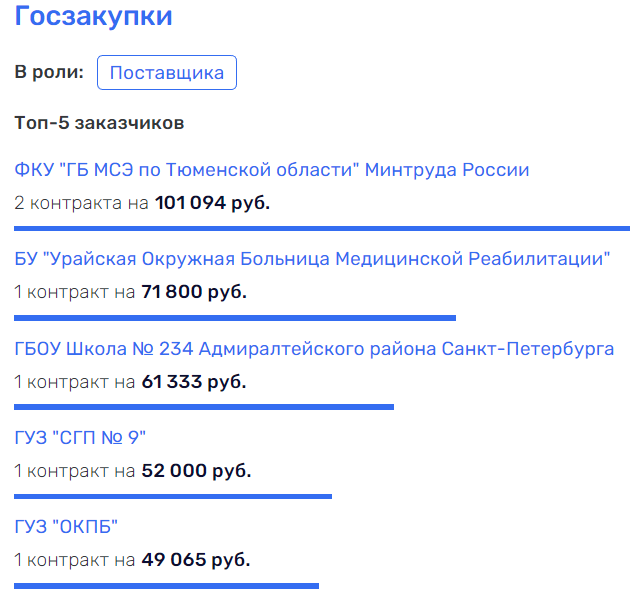Open Урайская Окружная Больница Медицинской Реабилитации link
The width and height of the screenshot is (630, 605).
[x=312, y=259]
